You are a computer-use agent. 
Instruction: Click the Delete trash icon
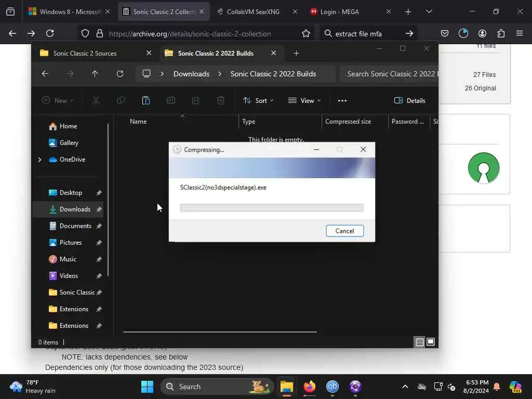[220, 100]
